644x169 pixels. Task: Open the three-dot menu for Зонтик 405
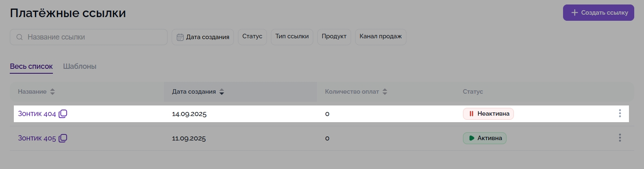(x=620, y=138)
